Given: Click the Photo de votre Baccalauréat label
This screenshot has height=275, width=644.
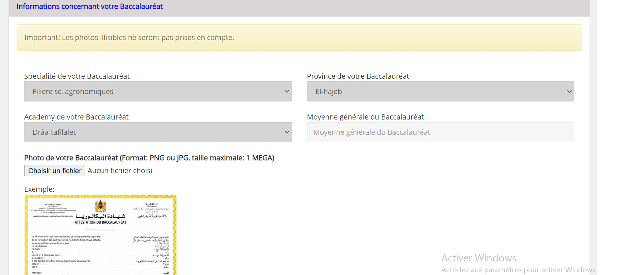Looking at the screenshot, I should point(149,158).
